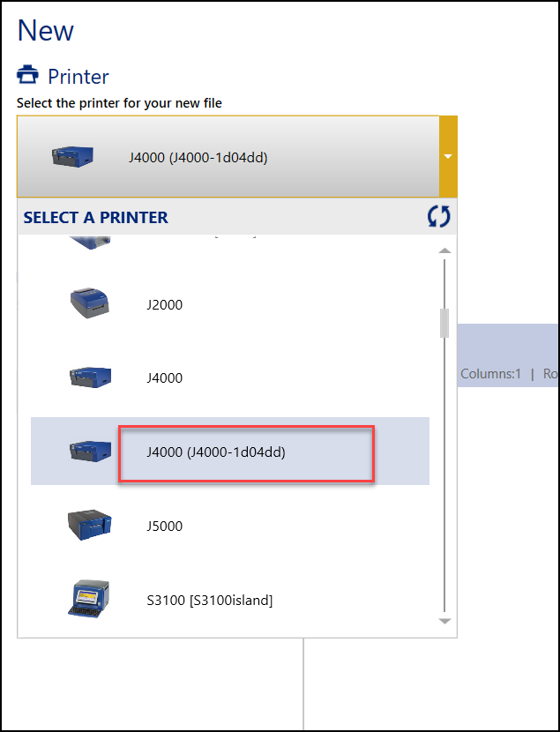This screenshot has height=732, width=560.
Task: Click the highlighted J4000-1d04dd printer image
Action: click(90, 451)
